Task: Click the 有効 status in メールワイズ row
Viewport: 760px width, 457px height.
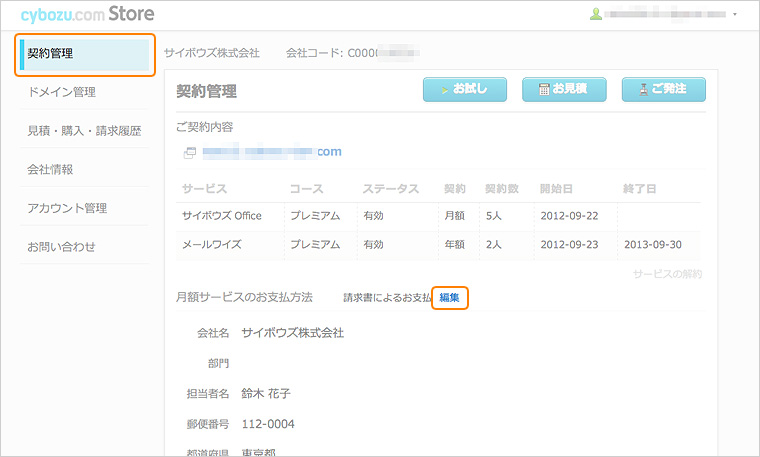Action: coord(374,244)
